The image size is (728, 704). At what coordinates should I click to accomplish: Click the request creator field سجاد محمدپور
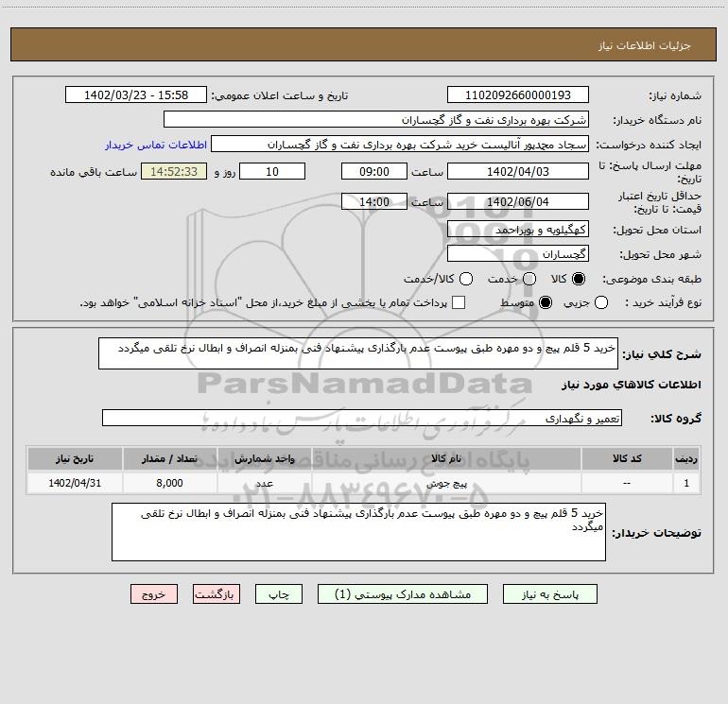point(400,144)
